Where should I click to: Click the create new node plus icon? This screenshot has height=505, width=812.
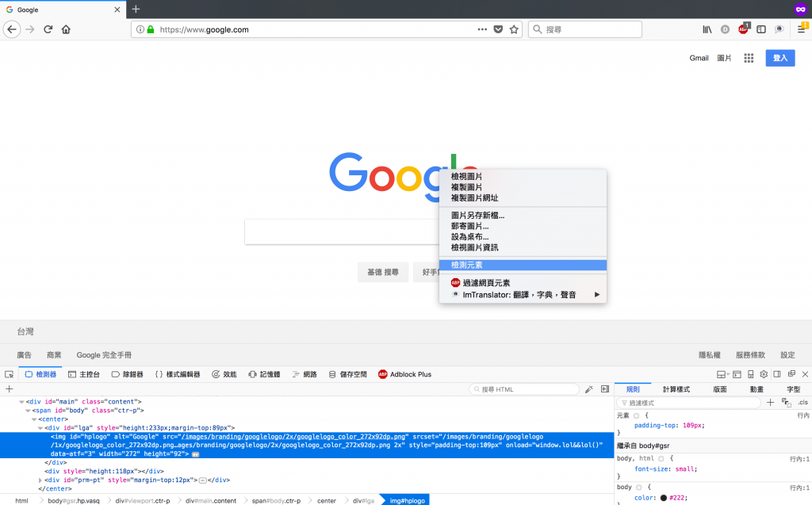[x=9, y=389]
